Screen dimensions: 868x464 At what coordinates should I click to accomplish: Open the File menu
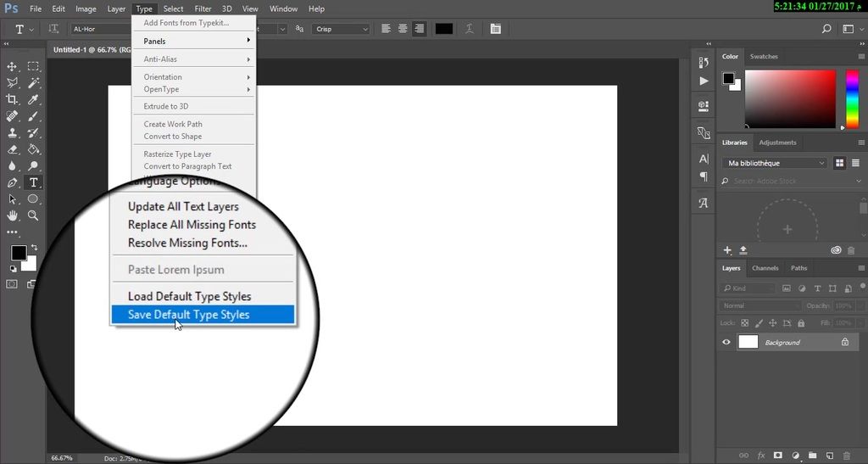(x=36, y=8)
